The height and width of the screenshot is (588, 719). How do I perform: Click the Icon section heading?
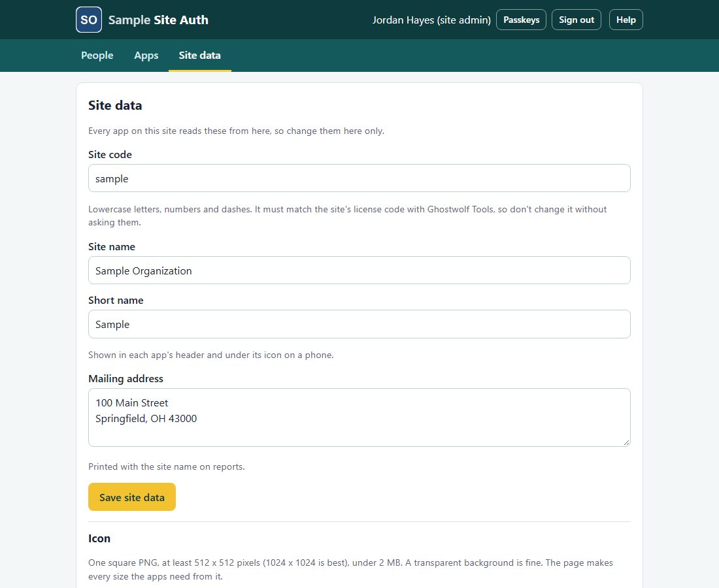(x=99, y=538)
